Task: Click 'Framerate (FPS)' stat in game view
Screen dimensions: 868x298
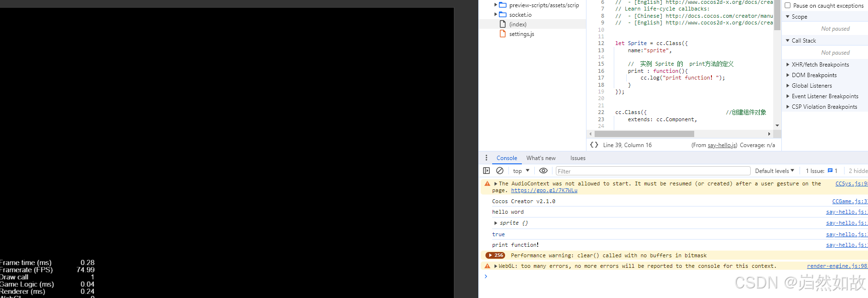Action: [26, 270]
